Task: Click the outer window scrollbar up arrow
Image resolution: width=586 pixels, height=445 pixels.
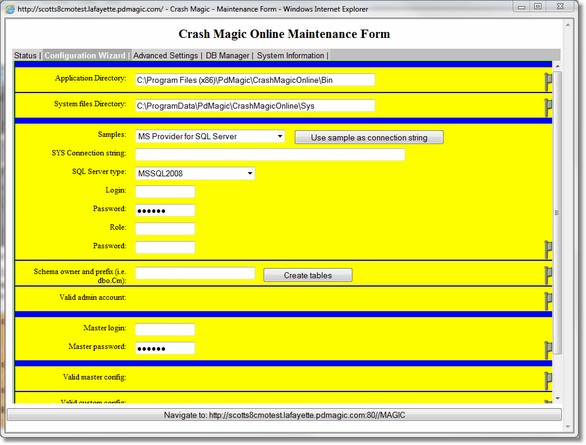Action: [568, 25]
